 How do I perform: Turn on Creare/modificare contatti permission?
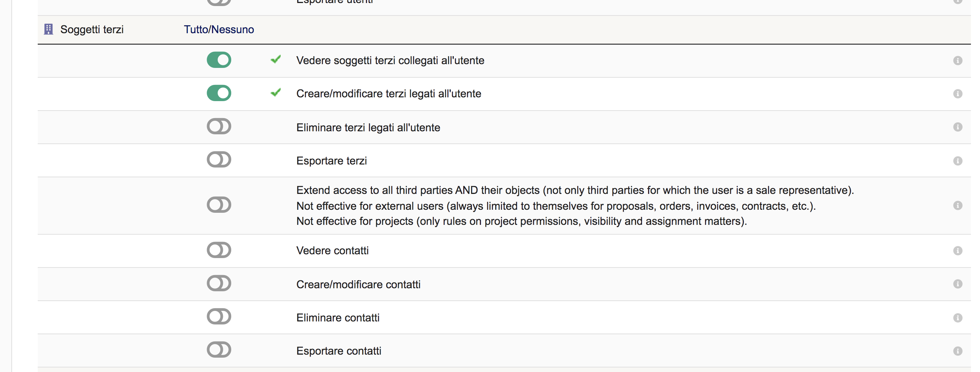coord(219,283)
